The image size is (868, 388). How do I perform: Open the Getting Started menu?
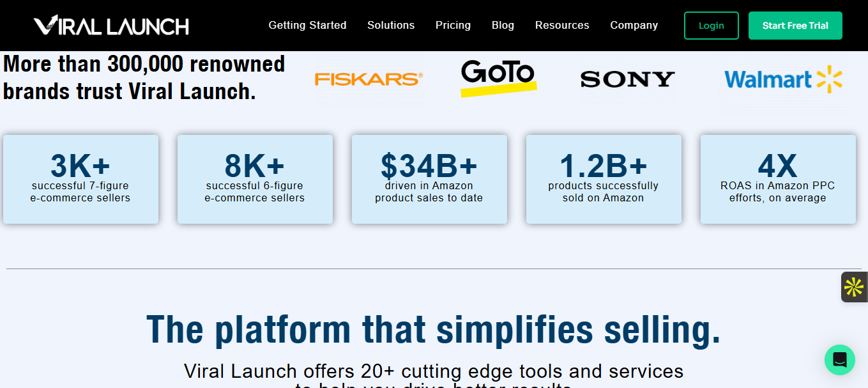coord(307,26)
